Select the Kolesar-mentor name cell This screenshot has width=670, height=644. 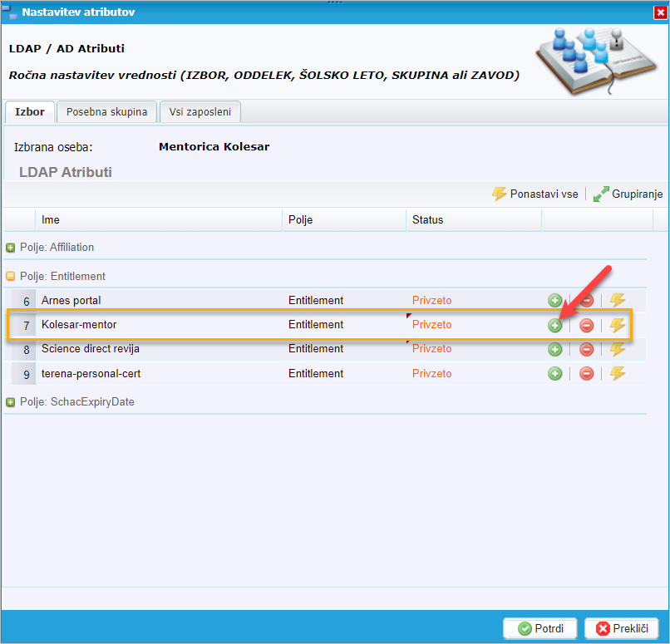point(79,325)
